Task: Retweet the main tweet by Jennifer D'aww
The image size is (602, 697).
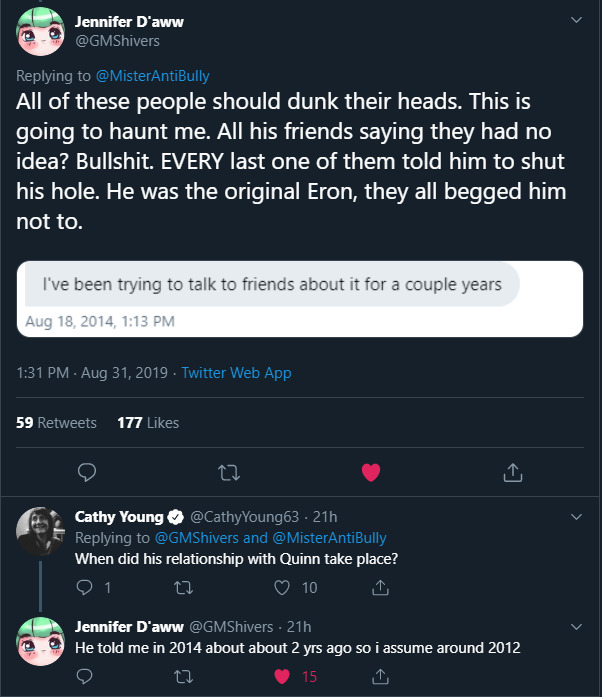Action: click(x=229, y=471)
